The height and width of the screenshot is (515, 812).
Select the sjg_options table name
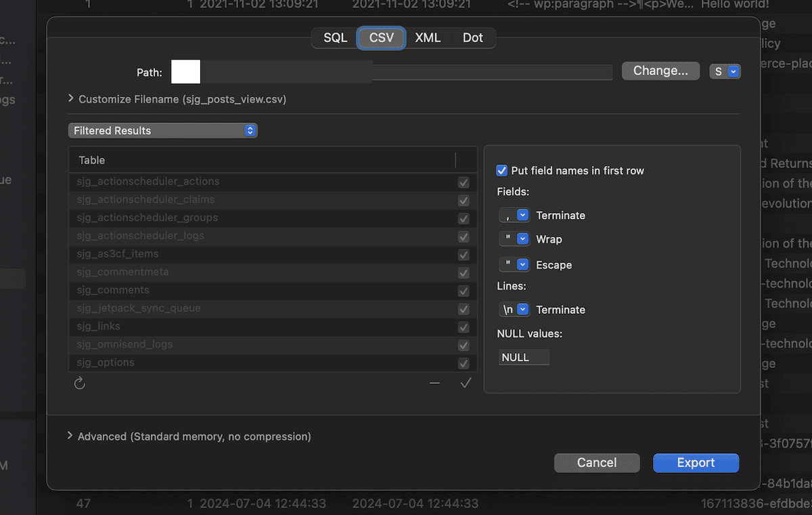pyautogui.click(x=105, y=363)
